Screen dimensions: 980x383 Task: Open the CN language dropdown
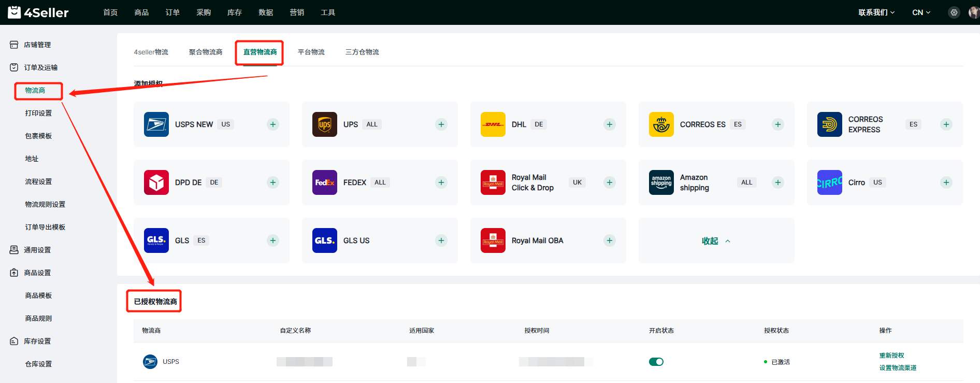[x=921, y=12]
